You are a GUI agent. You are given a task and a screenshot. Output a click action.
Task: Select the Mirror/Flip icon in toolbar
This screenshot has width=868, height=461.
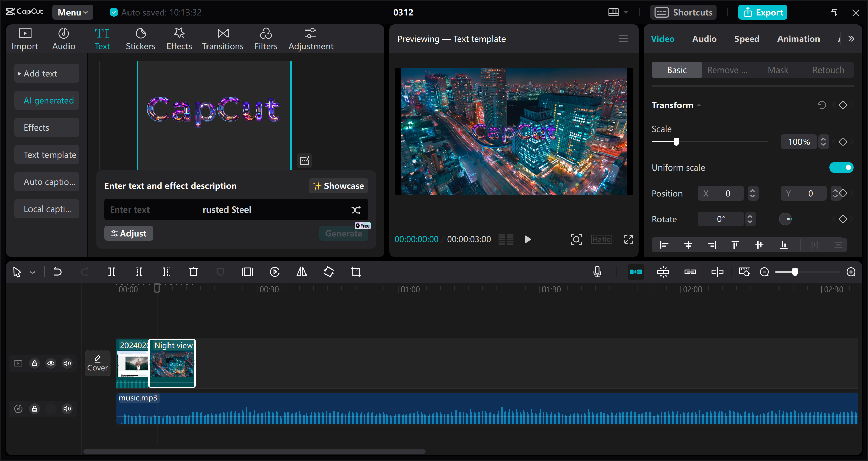coord(301,272)
